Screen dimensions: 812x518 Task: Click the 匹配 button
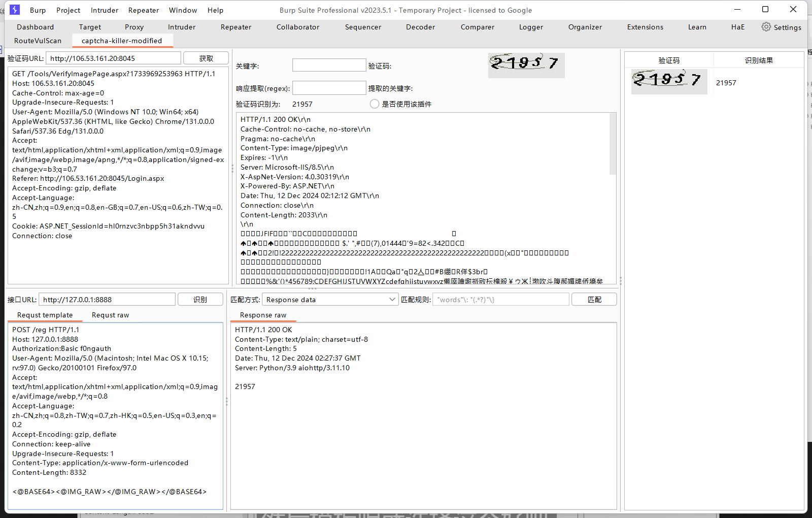click(x=594, y=300)
